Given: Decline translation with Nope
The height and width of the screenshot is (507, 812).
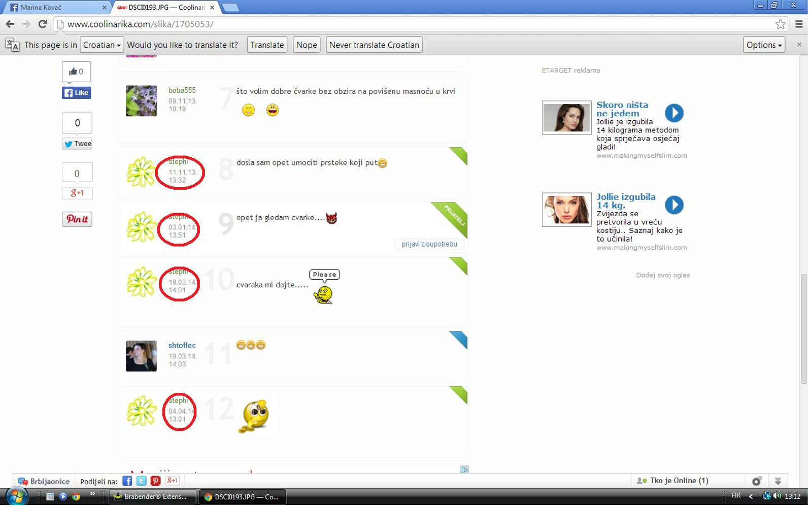Looking at the screenshot, I should pos(307,45).
